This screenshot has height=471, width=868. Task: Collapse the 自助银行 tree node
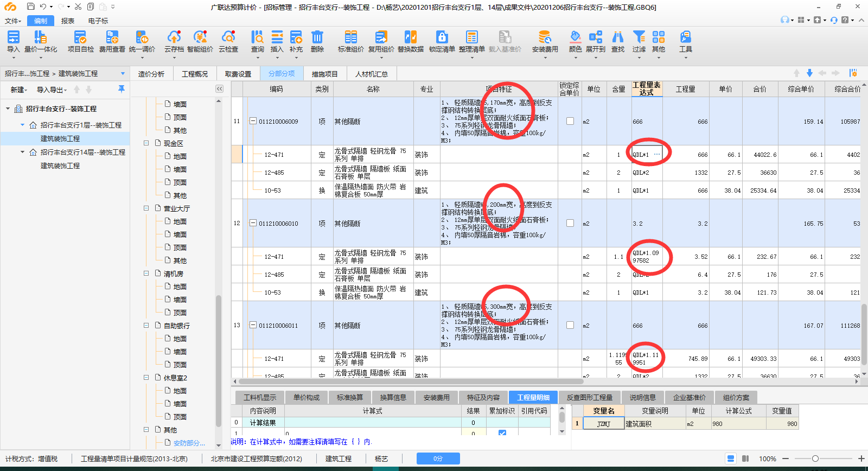(146, 326)
